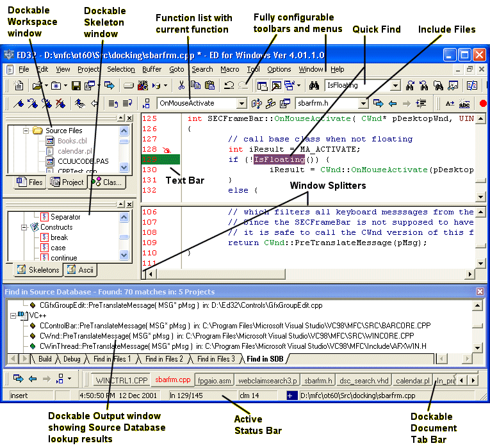
Task: Select the break skeleton item
Action: click(x=59, y=237)
